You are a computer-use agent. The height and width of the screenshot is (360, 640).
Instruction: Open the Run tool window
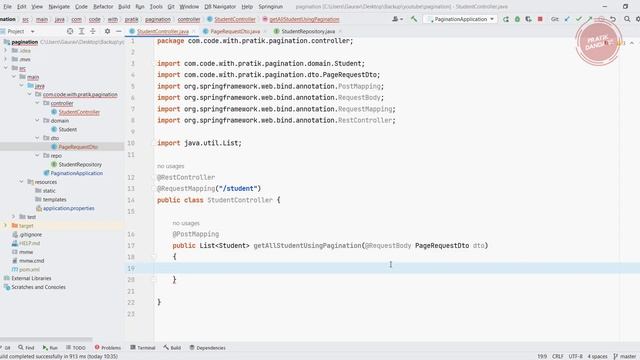[50, 348]
